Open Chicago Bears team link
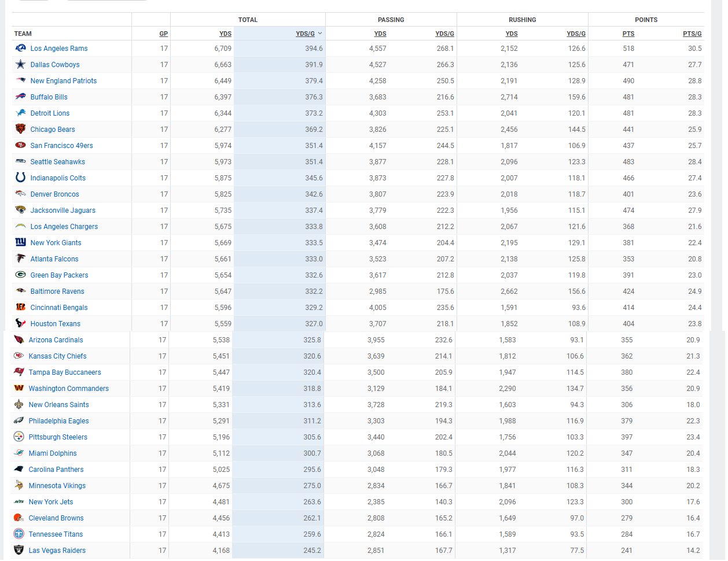Screen dimensions: 728x561 pos(53,130)
